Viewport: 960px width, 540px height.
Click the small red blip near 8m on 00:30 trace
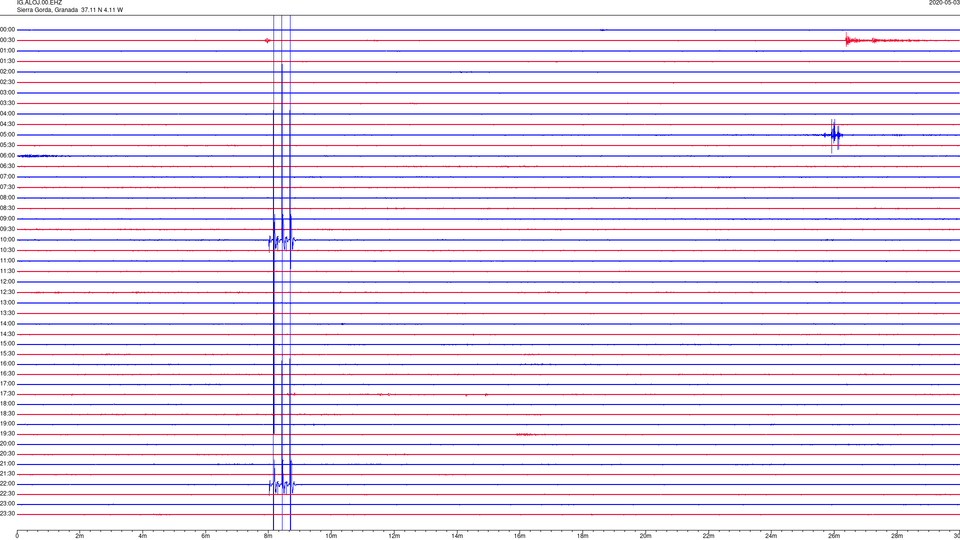click(267, 40)
